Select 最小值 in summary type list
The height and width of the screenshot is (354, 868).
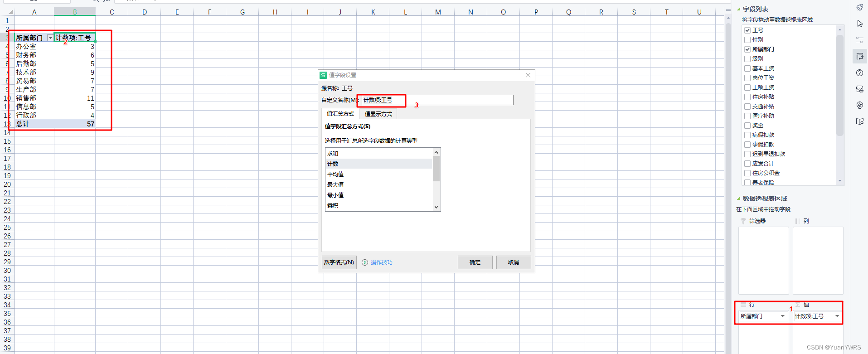click(378, 195)
